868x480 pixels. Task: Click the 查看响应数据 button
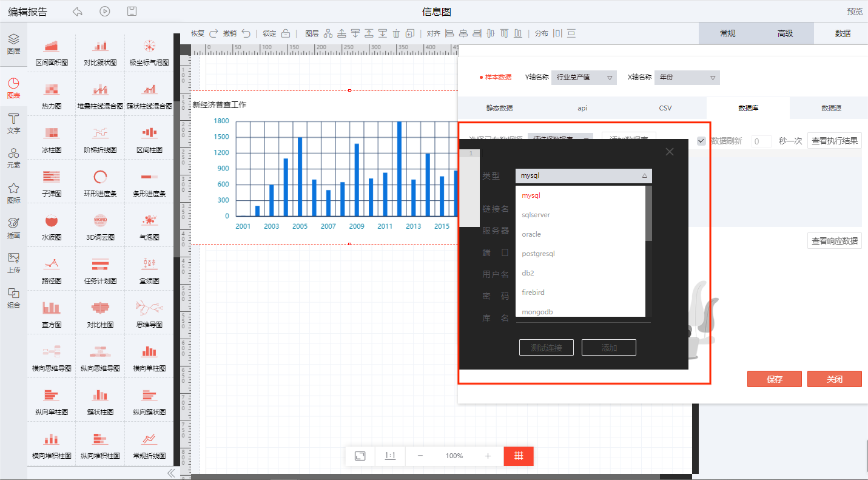pos(835,241)
